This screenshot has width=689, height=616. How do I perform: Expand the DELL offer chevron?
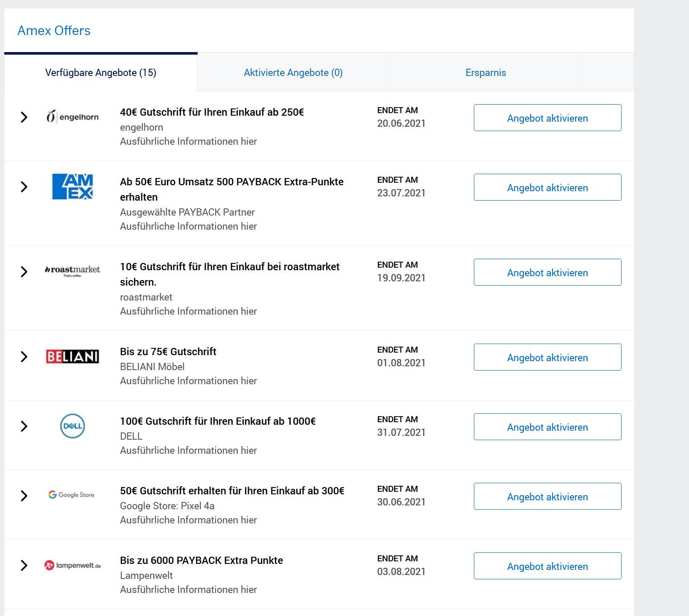click(x=24, y=426)
